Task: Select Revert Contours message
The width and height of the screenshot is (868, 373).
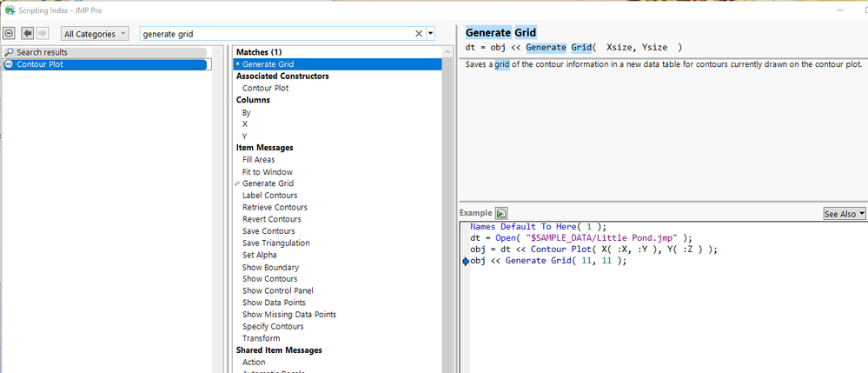Action: (271, 219)
